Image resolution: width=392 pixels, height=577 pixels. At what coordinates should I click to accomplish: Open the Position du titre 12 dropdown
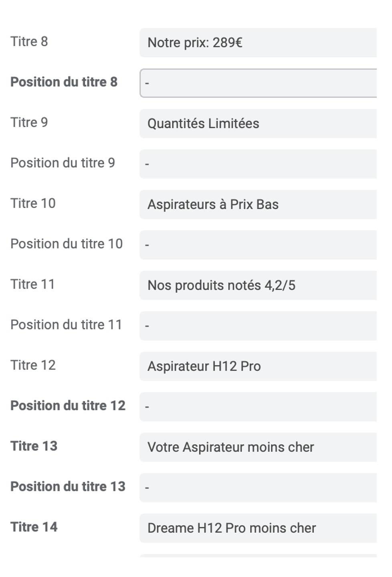(258, 407)
